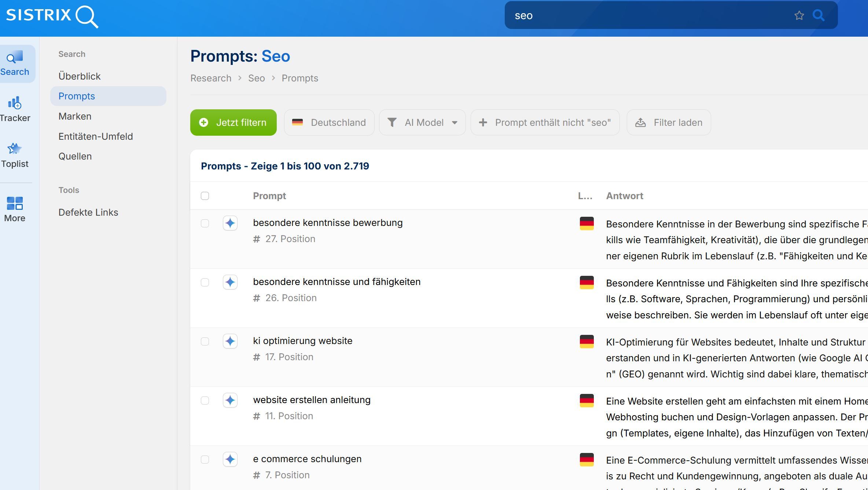Click the Filter laden button
Screen dimensions: 868x490
click(669, 122)
